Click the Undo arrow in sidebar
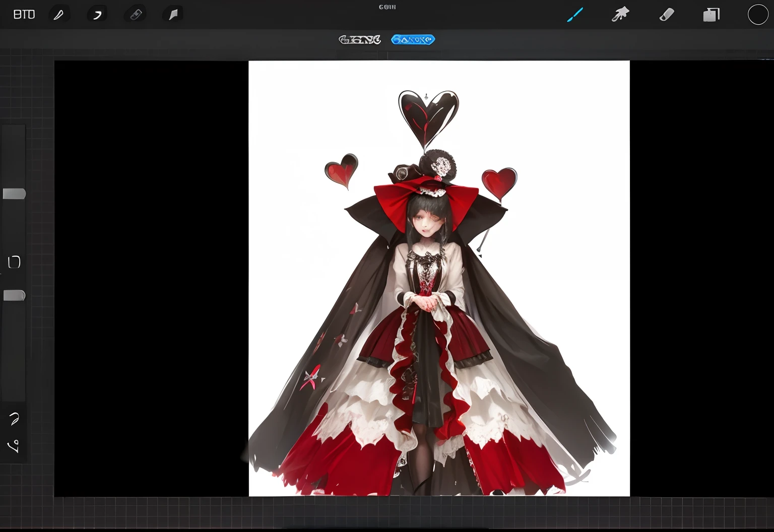 (x=14, y=418)
